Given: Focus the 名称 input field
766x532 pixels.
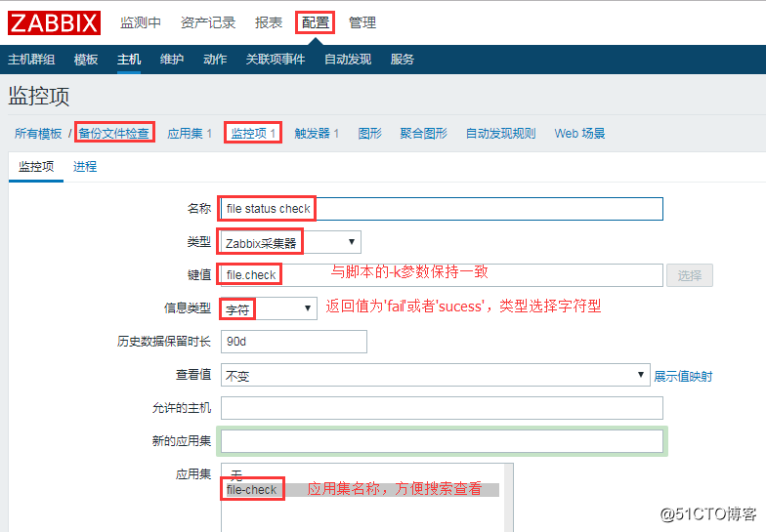Looking at the screenshot, I should 442,209.
